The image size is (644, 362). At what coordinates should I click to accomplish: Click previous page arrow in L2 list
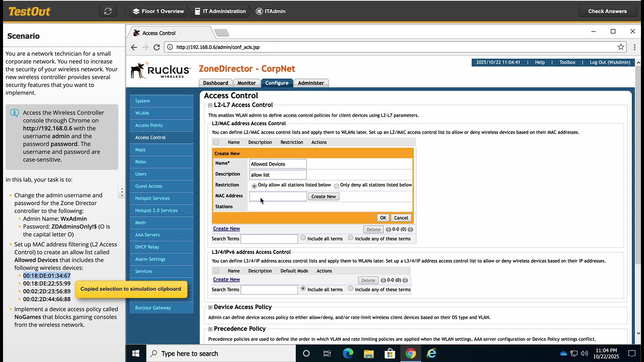pos(388,229)
